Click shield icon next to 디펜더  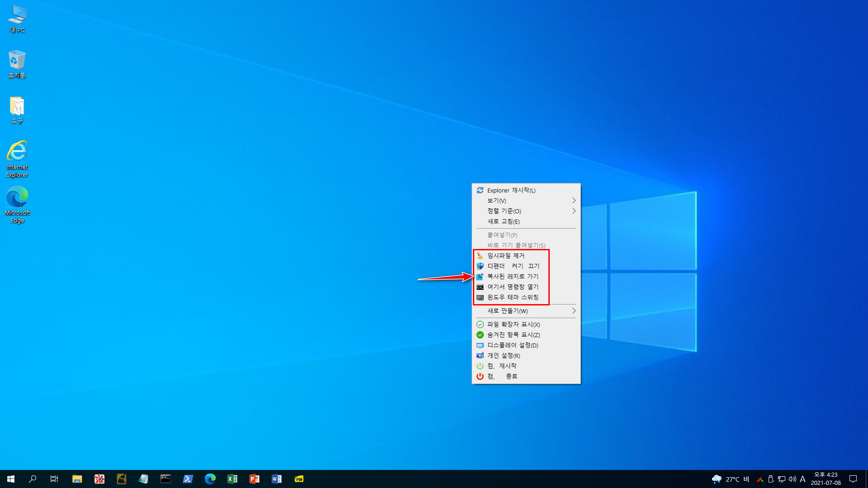point(480,266)
